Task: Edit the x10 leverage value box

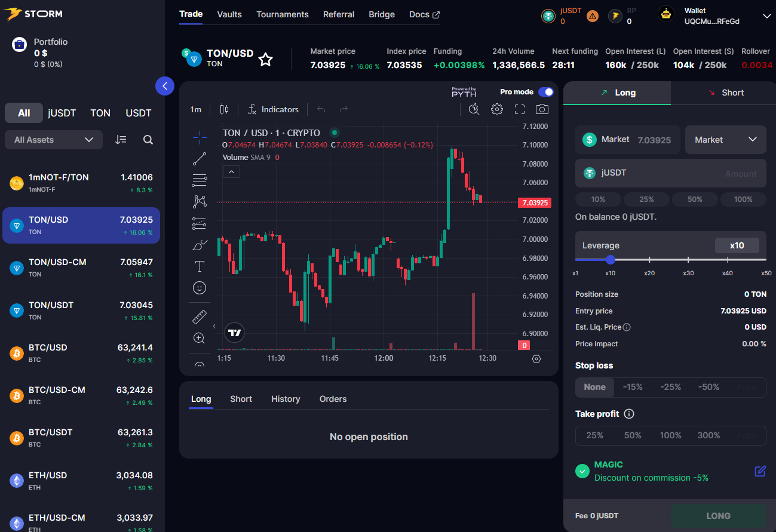Action: coord(737,245)
